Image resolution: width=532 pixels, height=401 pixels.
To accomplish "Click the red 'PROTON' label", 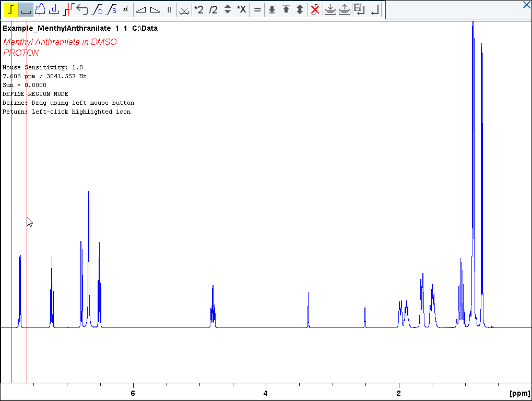I will (21, 53).
